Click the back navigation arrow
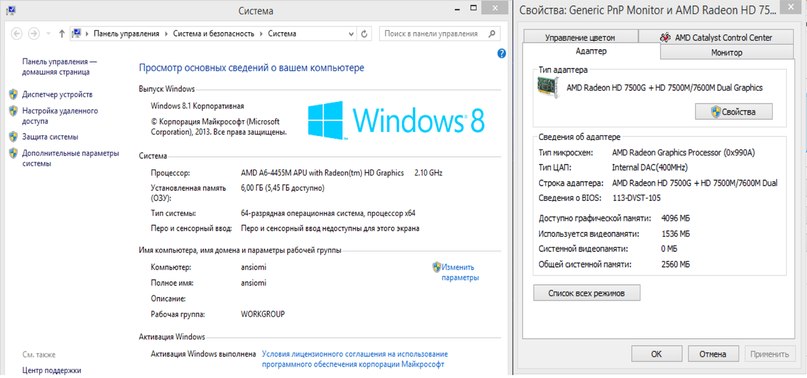The width and height of the screenshot is (807, 378). click(x=17, y=34)
